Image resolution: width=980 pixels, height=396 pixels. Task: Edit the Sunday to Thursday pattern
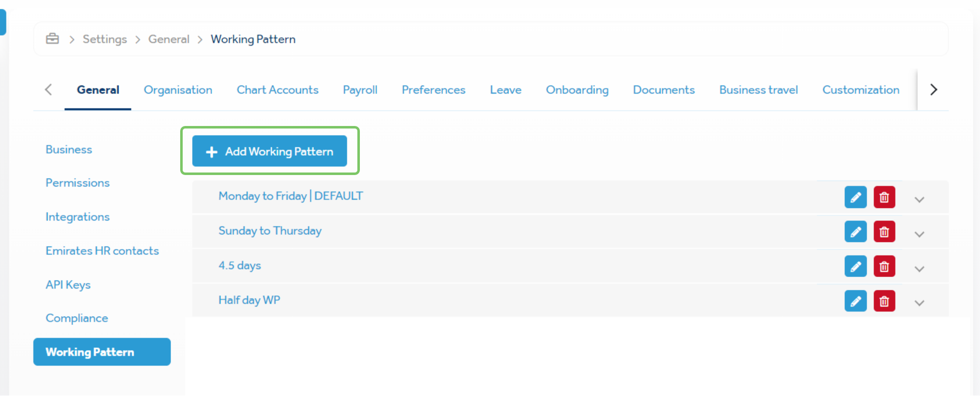[855, 232]
